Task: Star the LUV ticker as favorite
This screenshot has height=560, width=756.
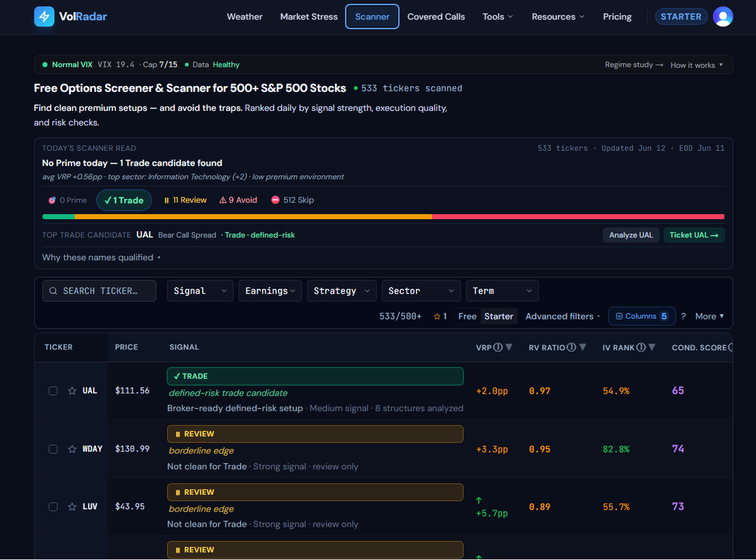Action: click(72, 506)
